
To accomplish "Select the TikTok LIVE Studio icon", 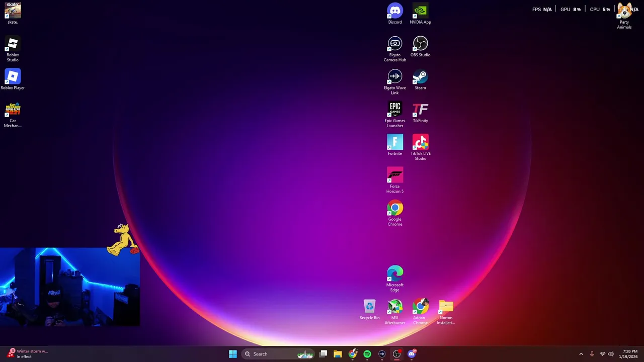I will pyautogui.click(x=420, y=147).
